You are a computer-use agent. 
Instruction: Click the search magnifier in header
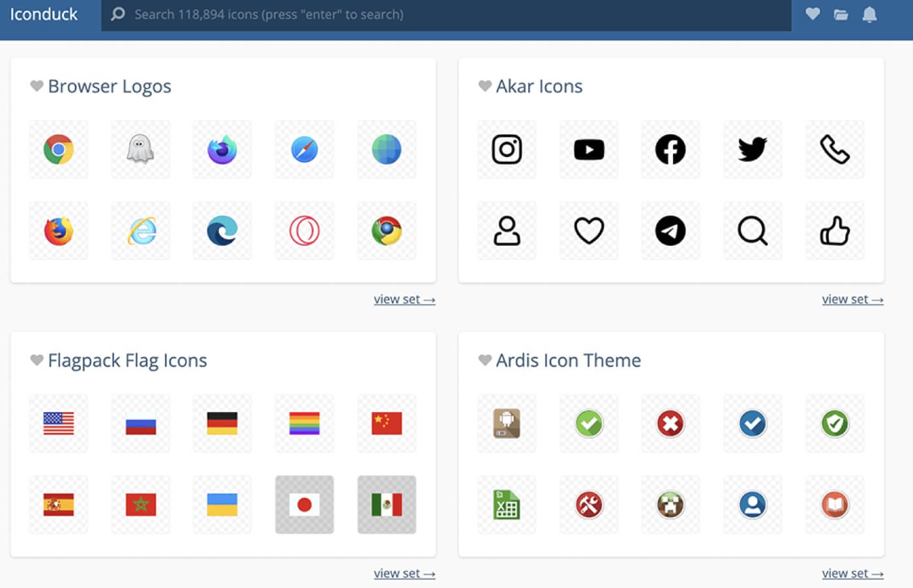(117, 14)
